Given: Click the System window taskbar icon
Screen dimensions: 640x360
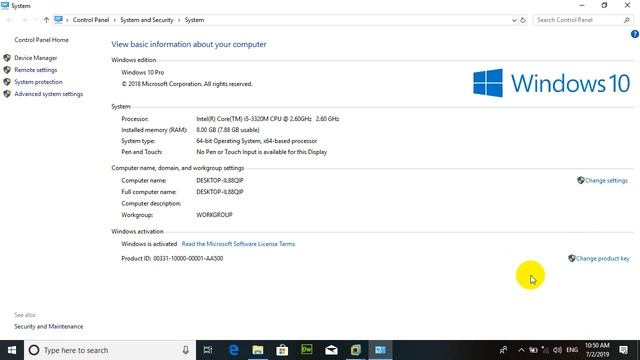Looking at the screenshot, I should (380, 350).
